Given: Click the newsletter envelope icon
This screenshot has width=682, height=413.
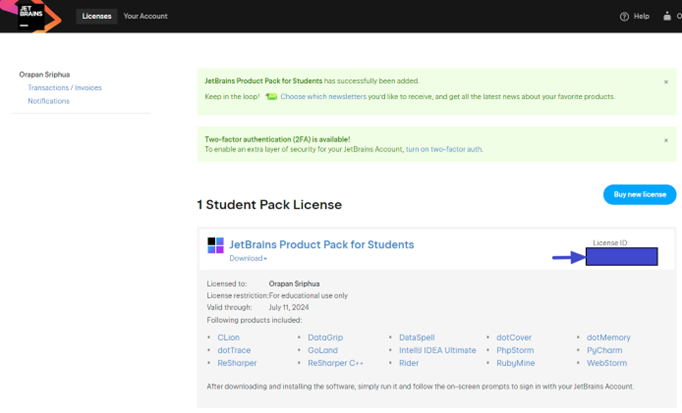Looking at the screenshot, I should (271, 97).
